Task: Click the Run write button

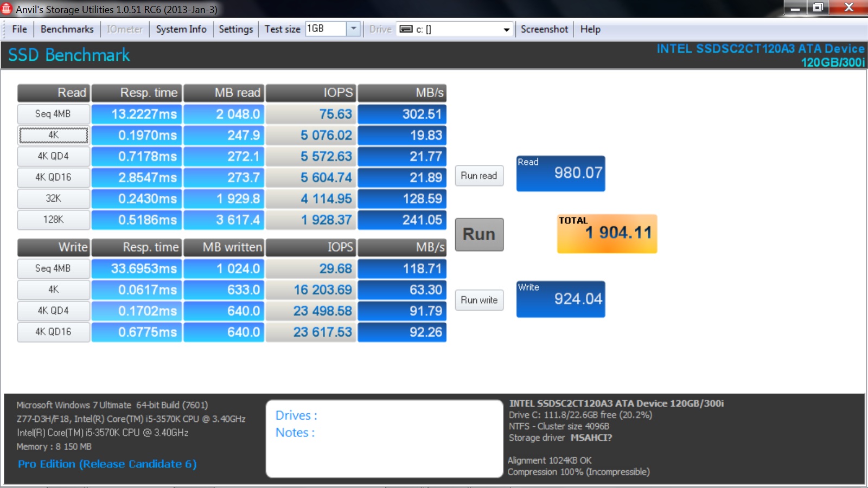Action: tap(479, 300)
